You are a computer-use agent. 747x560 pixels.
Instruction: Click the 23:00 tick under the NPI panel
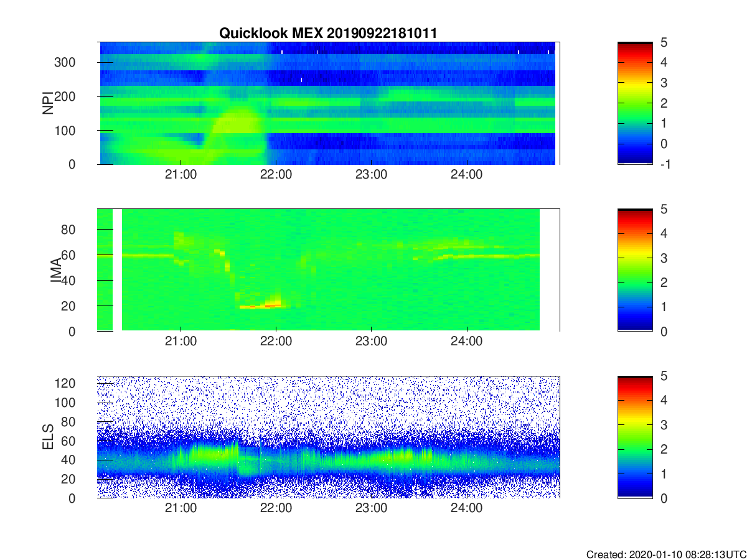click(x=371, y=175)
